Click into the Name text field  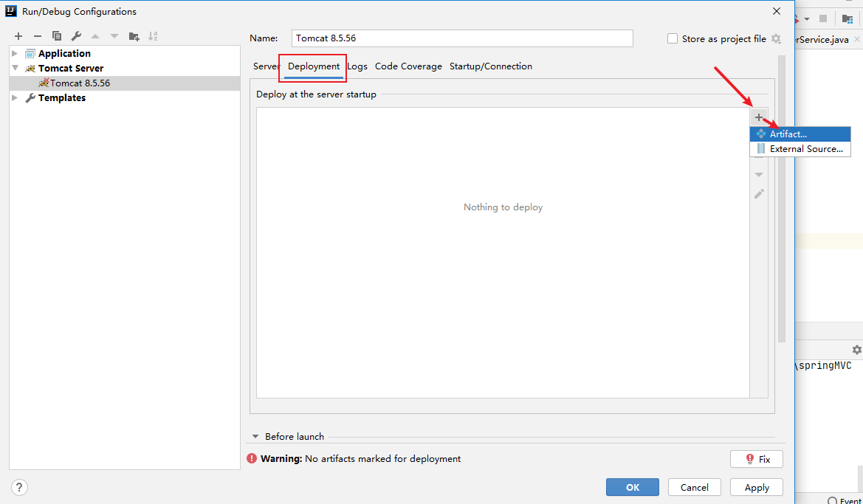(462, 38)
